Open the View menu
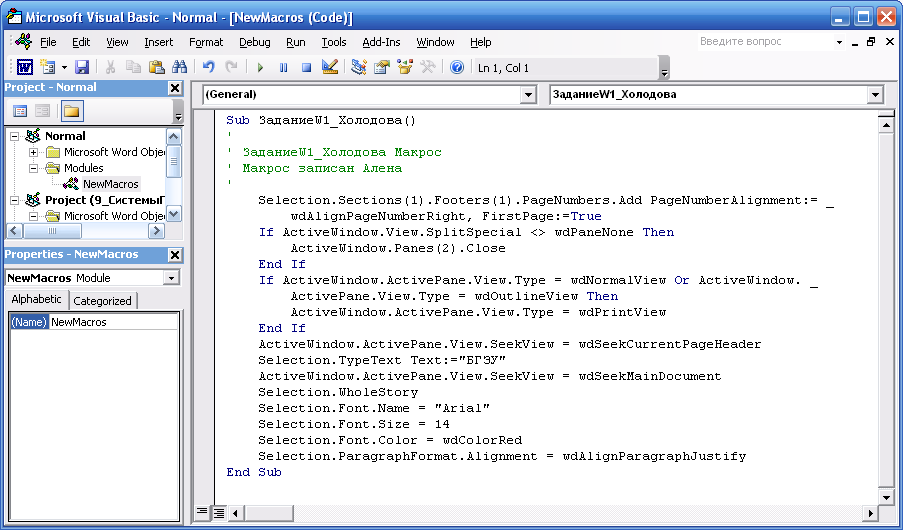Viewport: 903px width, 530px height. click(117, 42)
